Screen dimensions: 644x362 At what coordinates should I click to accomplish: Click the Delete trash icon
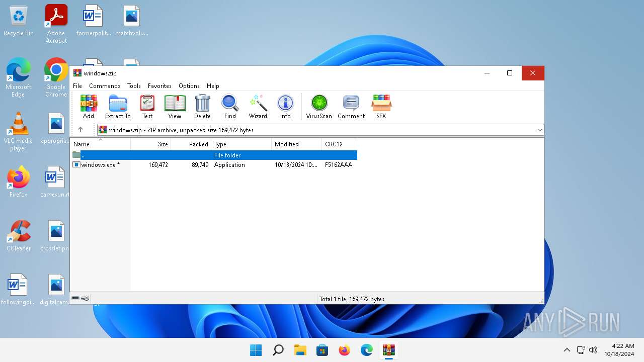202,107
